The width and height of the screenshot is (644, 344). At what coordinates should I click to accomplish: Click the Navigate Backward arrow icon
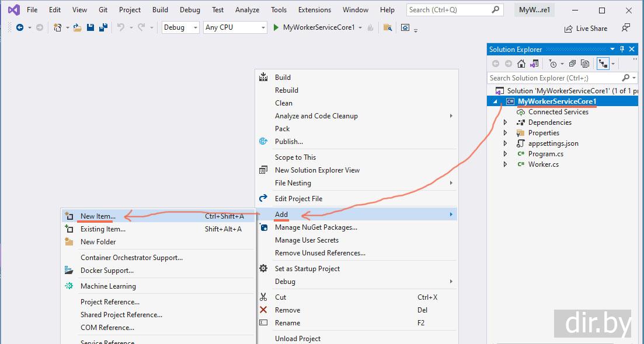tap(20, 27)
